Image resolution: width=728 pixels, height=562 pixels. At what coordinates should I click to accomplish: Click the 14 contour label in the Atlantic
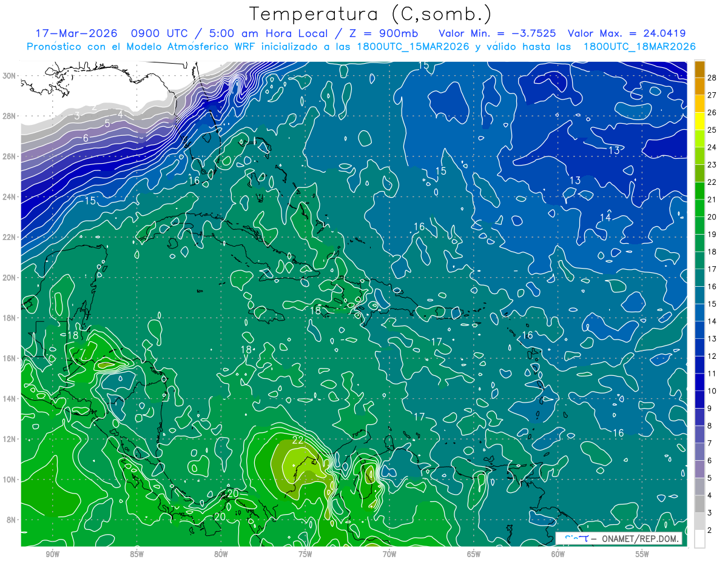pos(605,218)
